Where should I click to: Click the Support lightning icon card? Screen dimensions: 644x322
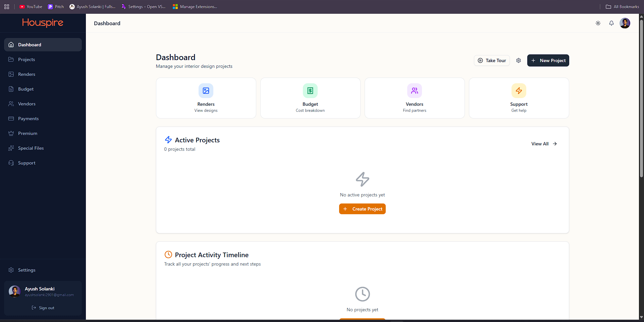[x=519, y=91]
